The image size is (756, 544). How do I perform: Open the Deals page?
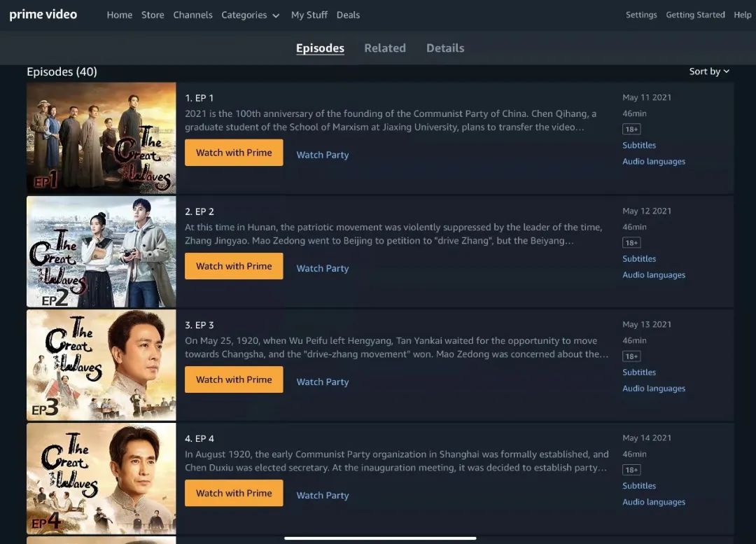tap(348, 15)
